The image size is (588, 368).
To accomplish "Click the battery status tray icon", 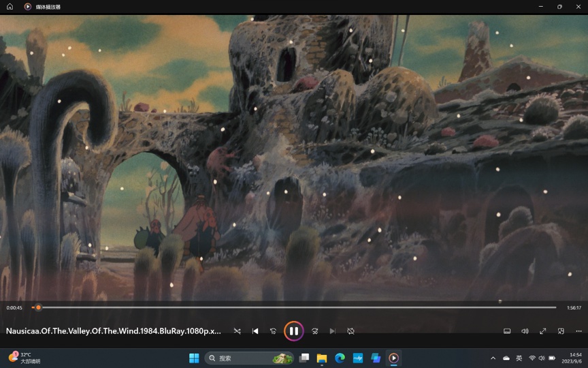I will pyautogui.click(x=552, y=358).
